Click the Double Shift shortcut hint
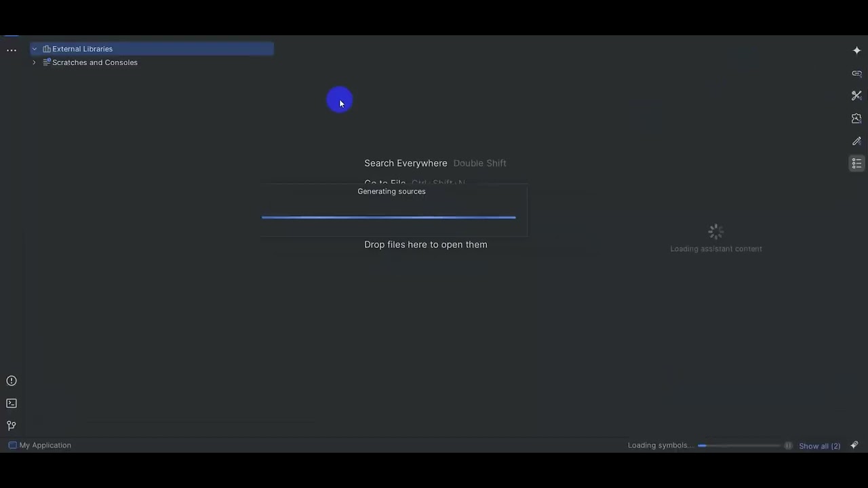The height and width of the screenshot is (488, 868). (479, 163)
